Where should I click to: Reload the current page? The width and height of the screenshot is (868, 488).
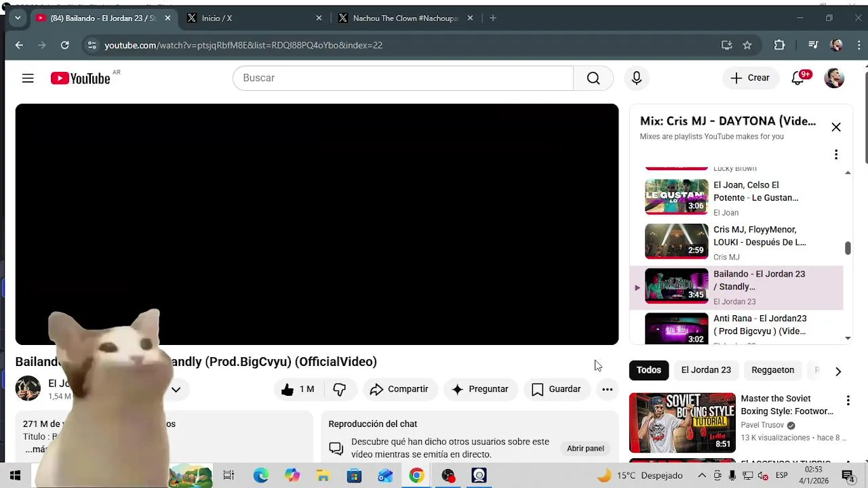point(64,45)
